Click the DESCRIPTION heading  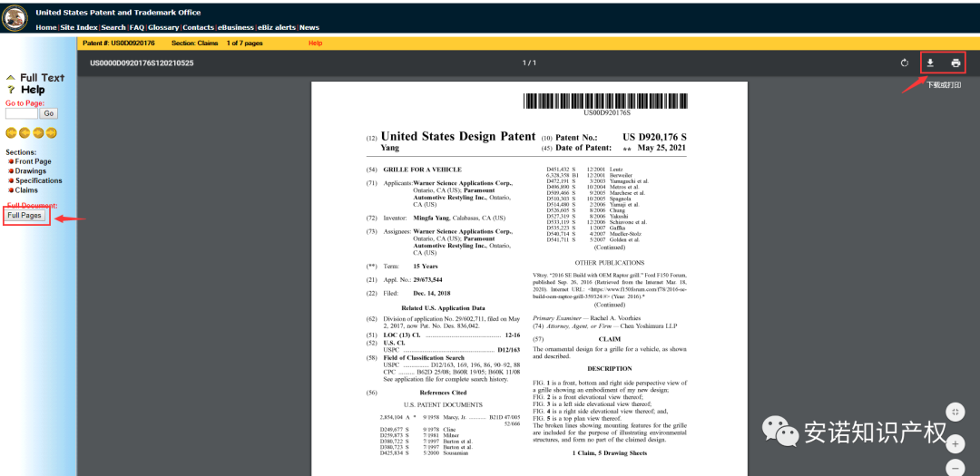pyautogui.click(x=610, y=368)
